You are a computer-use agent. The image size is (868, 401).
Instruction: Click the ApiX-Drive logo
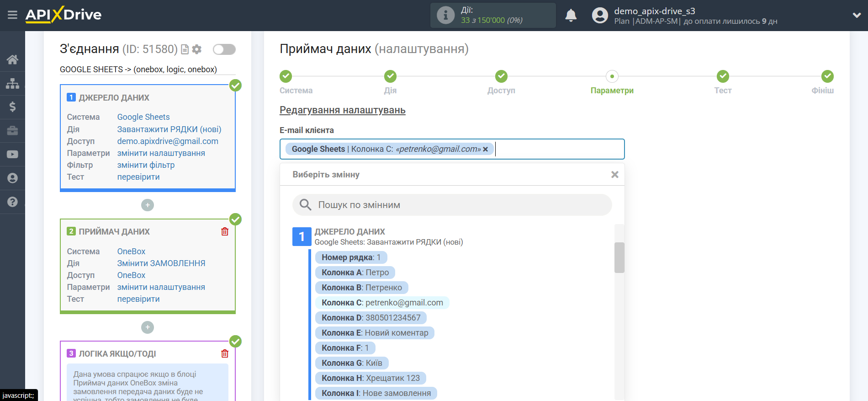point(64,15)
